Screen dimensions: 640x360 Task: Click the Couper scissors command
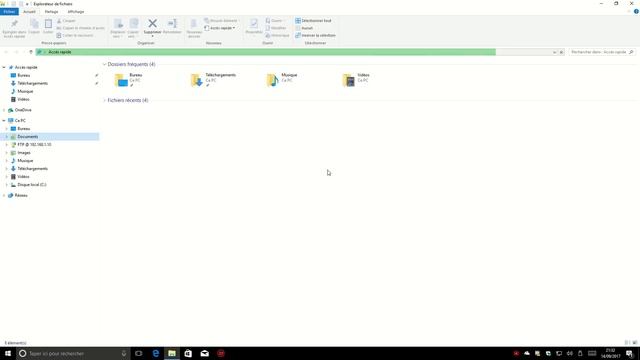click(x=66, y=20)
